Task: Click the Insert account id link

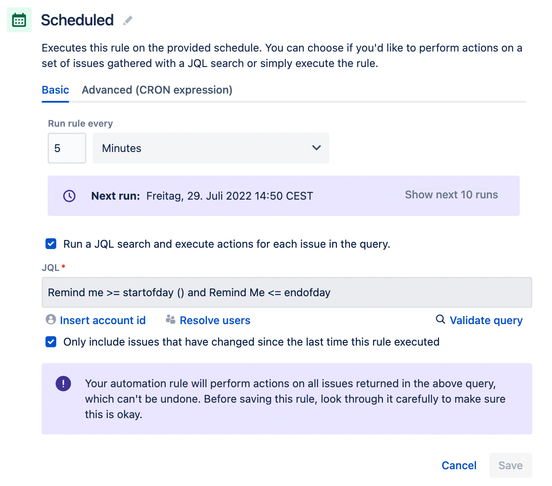Action: pyautogui.click(x=102, y=320)
